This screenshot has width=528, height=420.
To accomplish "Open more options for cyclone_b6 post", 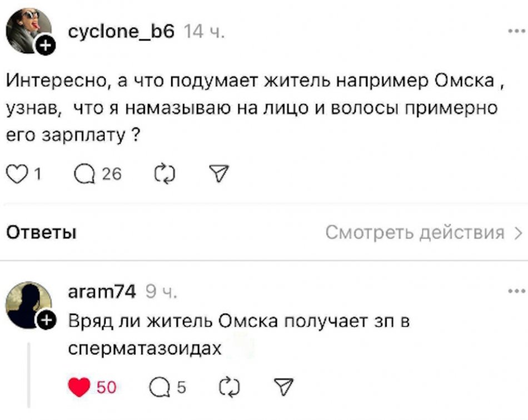I will pos(516,31).
